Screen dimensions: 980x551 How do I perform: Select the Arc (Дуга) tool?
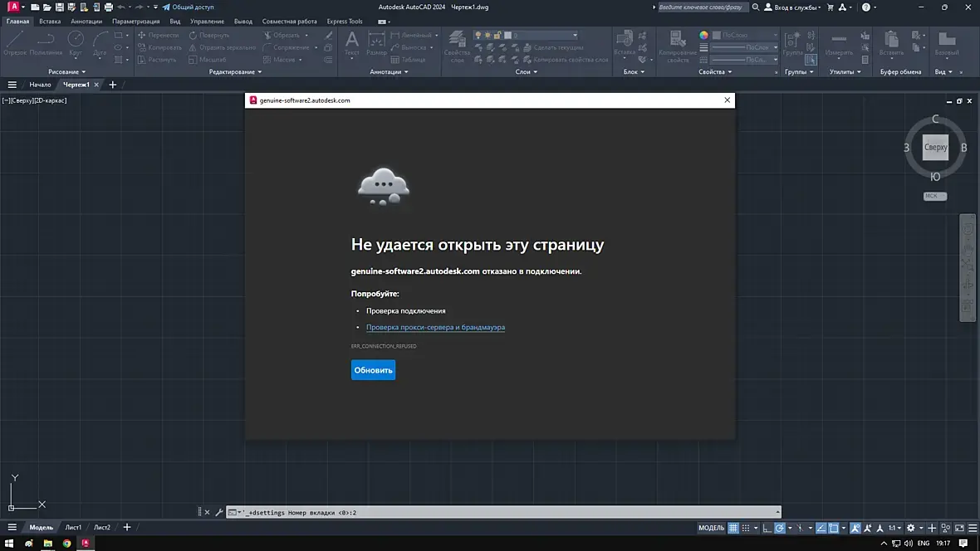[x=100, y=44]
